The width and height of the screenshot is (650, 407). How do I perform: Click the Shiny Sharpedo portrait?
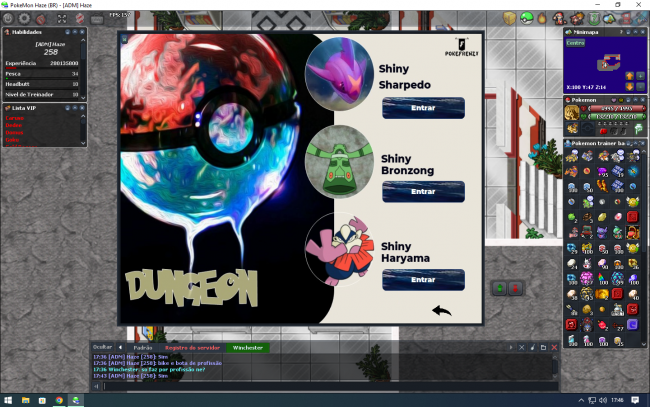tap(339, 74)
